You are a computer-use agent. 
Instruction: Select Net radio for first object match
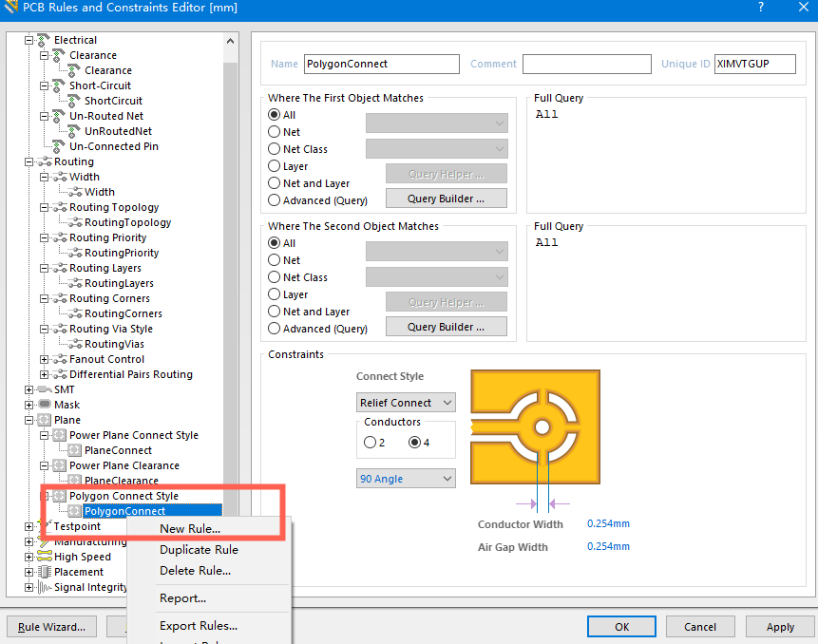pos(275,132)
